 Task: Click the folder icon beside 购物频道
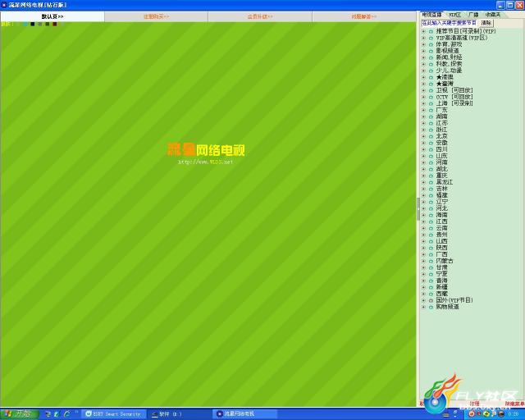click(x=431, y=307)
